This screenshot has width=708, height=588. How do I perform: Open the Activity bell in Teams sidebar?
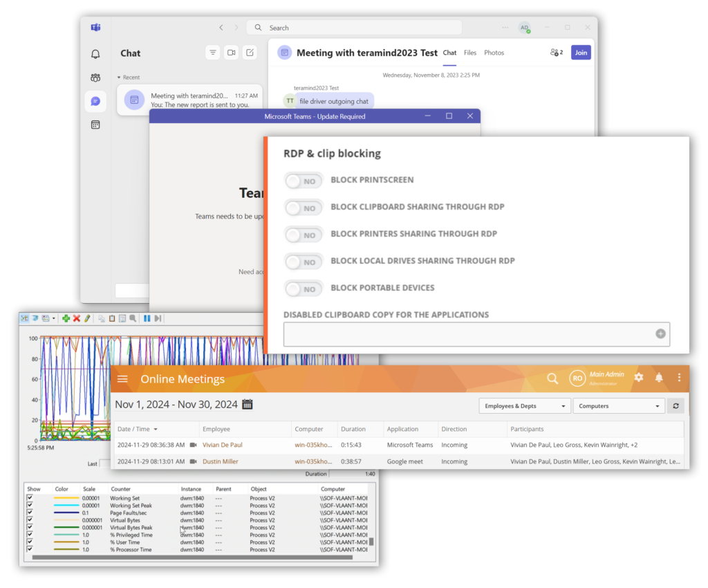[x=95, y=54]
